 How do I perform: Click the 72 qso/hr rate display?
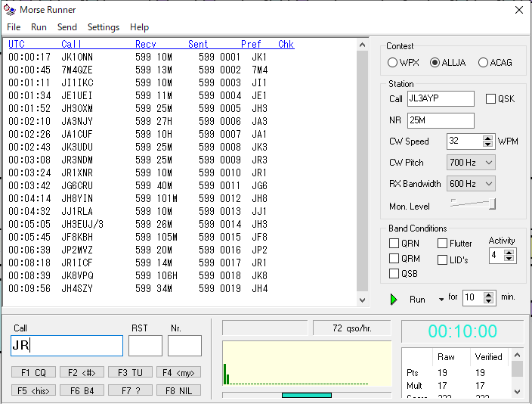click(x=352, y=328)
